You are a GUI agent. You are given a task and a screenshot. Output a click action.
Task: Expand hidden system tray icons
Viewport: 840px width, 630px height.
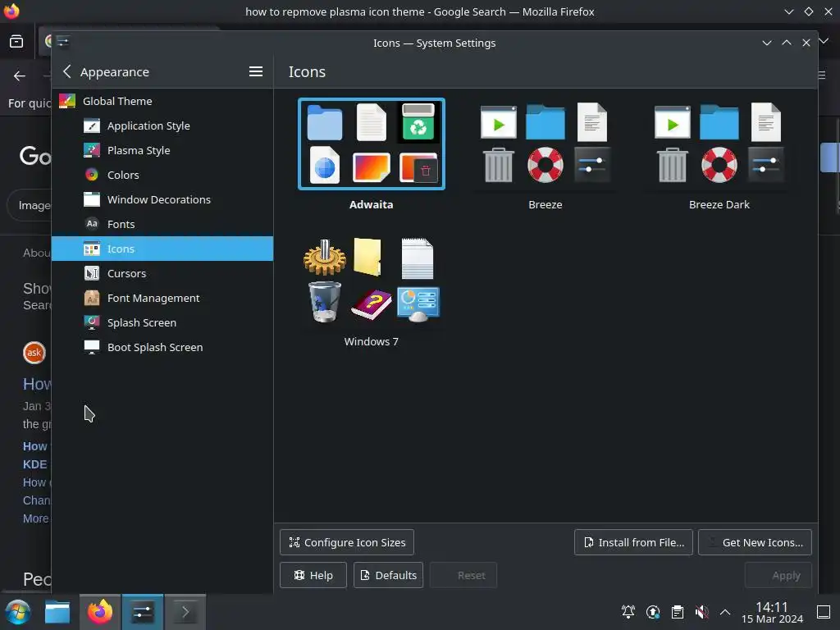(725, 612)
